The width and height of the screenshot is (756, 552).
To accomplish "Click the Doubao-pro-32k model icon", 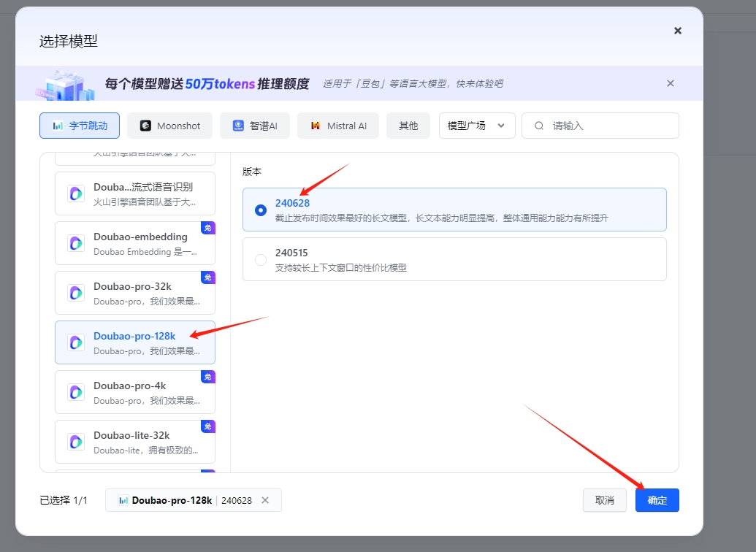I will pyautogui.click(x=76, y=293).
